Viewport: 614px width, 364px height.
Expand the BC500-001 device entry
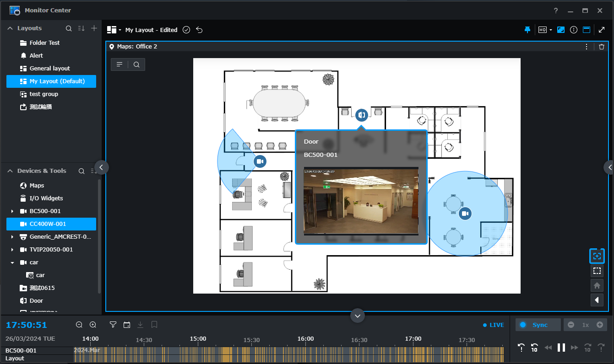click(x=13, y=211)
